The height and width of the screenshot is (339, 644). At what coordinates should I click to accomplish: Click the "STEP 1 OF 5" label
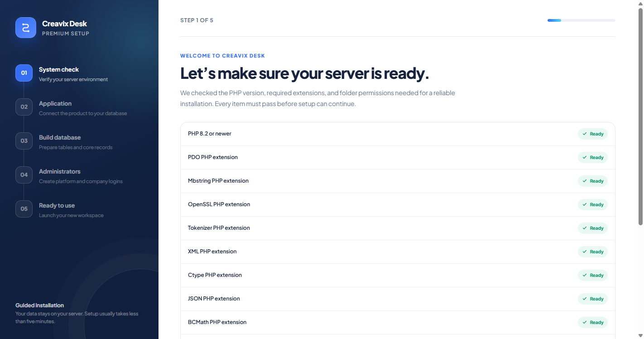coord(197,20)
